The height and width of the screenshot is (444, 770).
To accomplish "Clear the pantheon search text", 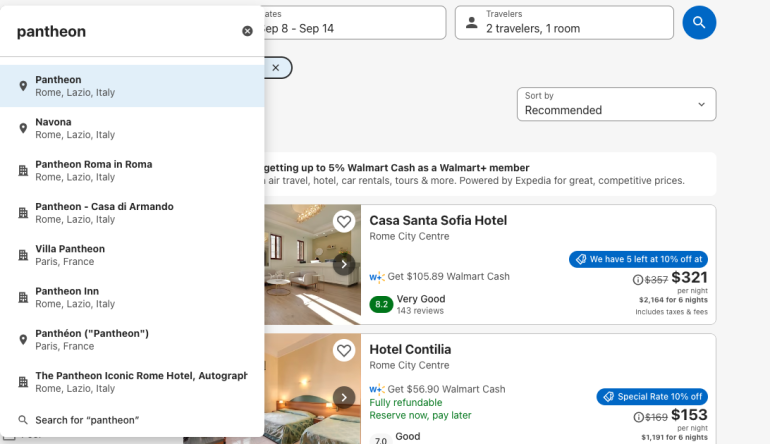I will pos(247,31).
